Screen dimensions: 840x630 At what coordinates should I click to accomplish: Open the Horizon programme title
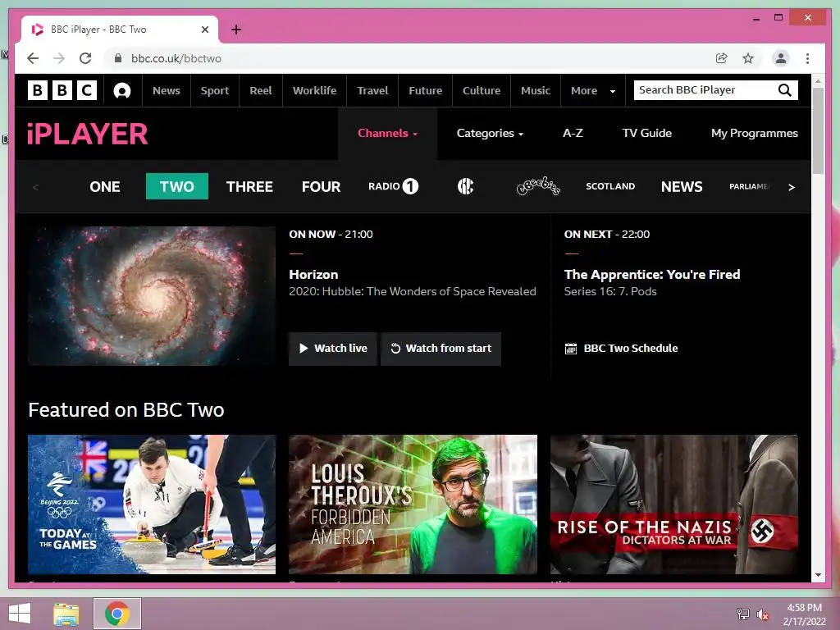[313, 275]
